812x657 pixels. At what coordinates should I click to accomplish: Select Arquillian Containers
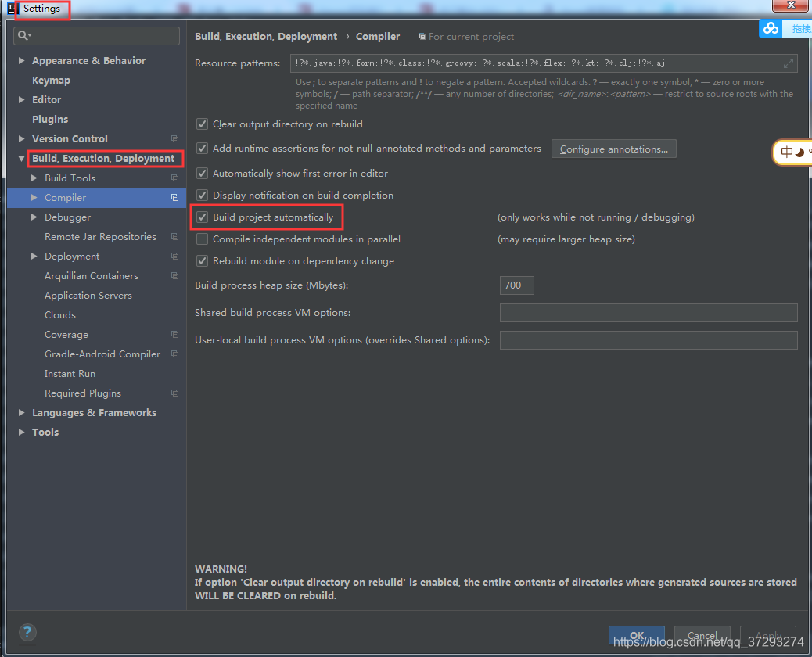pyautogui.click(x=92, y=276)
